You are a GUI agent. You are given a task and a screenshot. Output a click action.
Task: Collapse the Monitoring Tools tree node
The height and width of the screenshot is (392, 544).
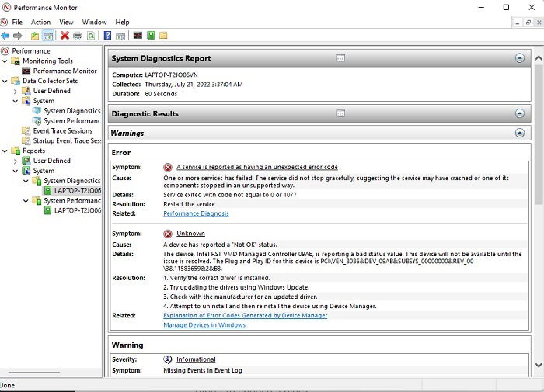click(5, 61)
